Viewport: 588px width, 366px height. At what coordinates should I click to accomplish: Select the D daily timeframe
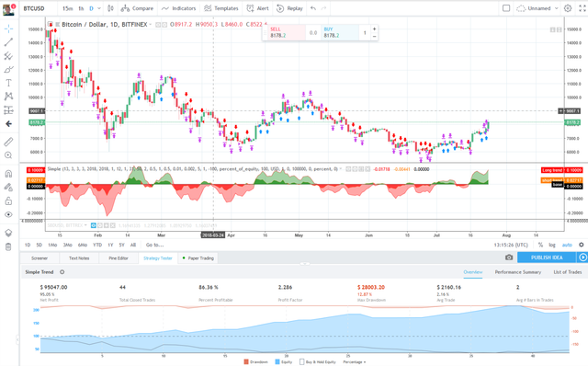click(91, 8)
